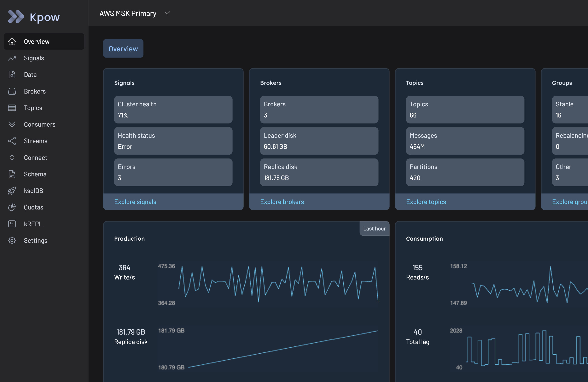The width and height of the screenshot is (588, 382).
Task: Click the Settings gear icon
Action: click(12, 240)
